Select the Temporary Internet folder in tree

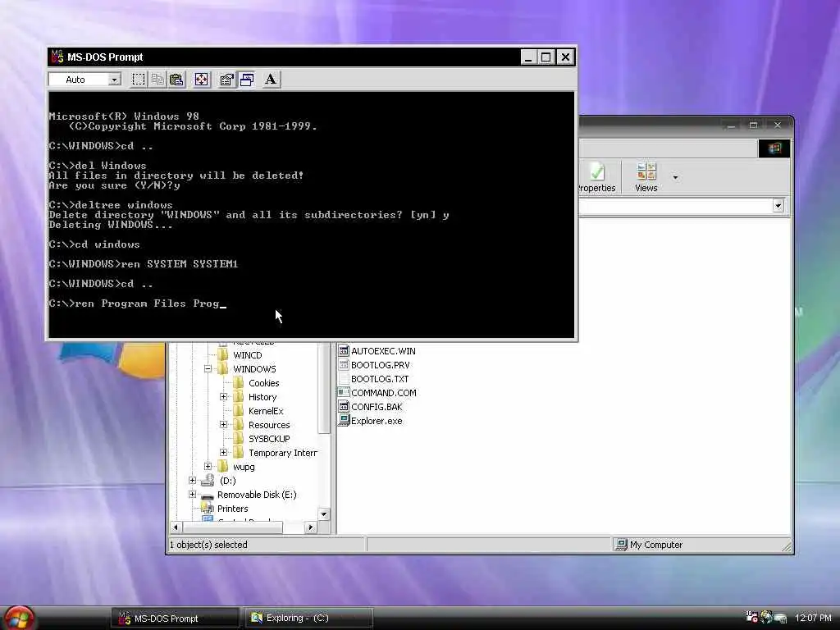[x=283, y=453]
